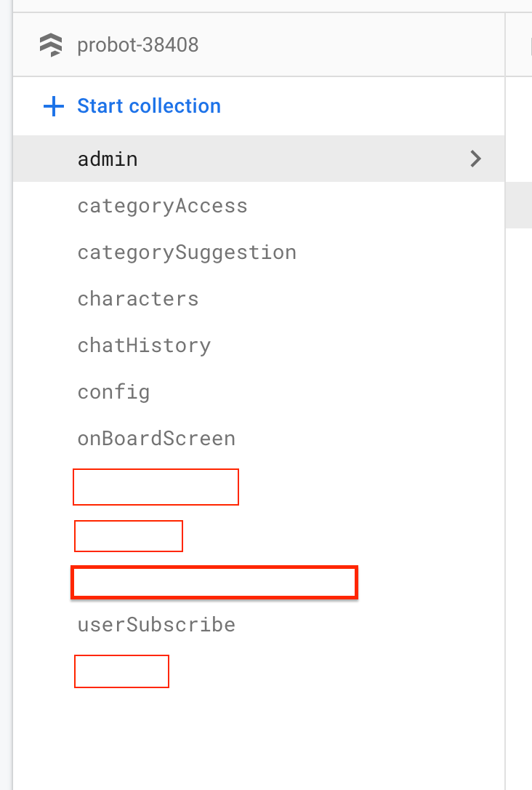Open the categorySuggestion collection

click(187, 252)
